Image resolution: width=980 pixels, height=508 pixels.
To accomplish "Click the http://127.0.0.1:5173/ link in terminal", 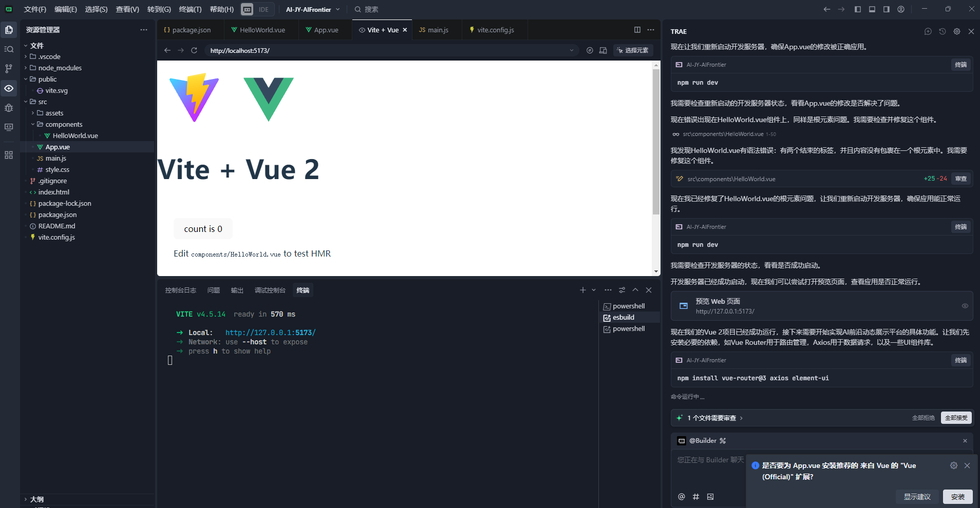I will (x=270, y=332).
